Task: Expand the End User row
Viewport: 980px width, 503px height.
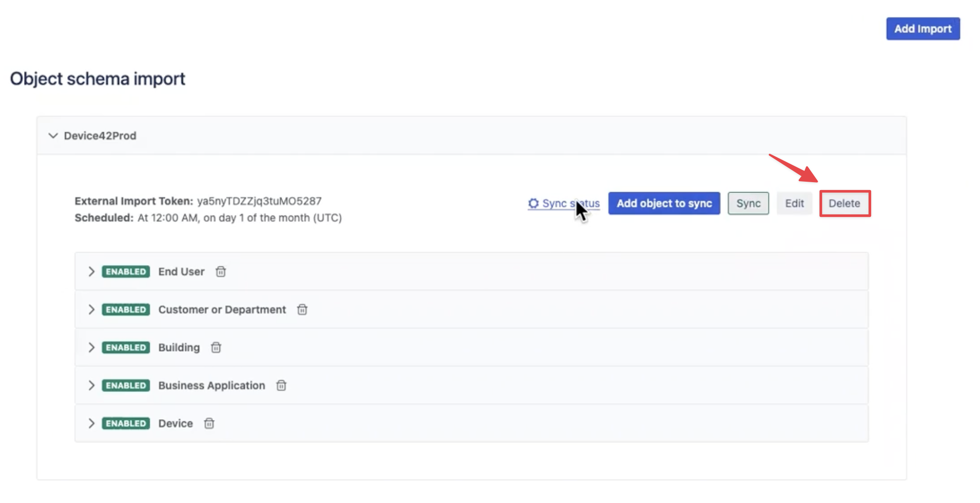Action: [91, 272]
